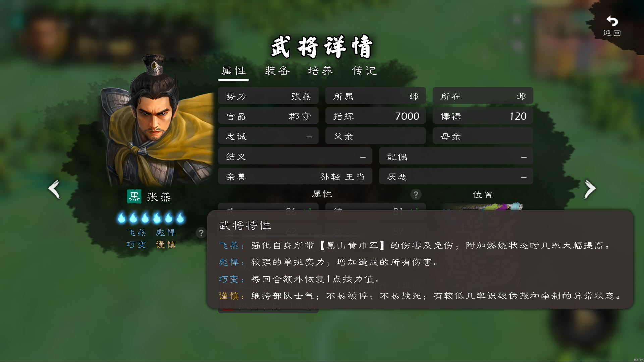Open the 培养 tab
This screenshot has width=644, height=362.
[x=321, y=71]
